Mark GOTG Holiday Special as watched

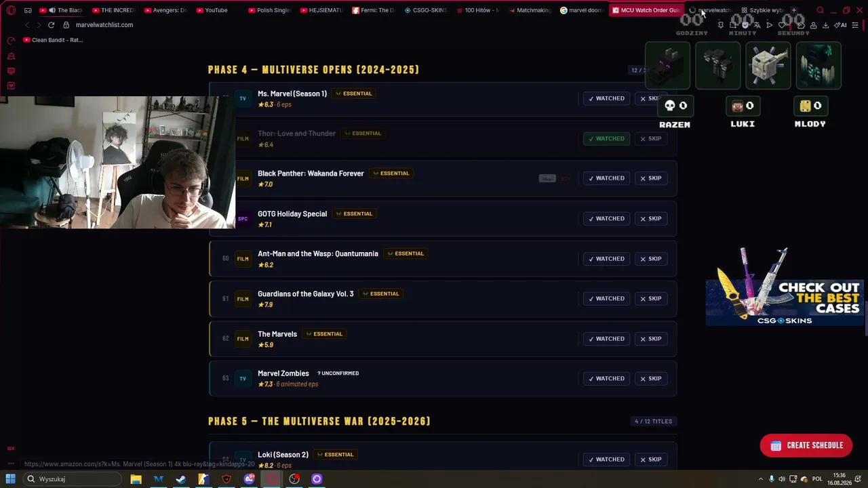pos(606,218)
